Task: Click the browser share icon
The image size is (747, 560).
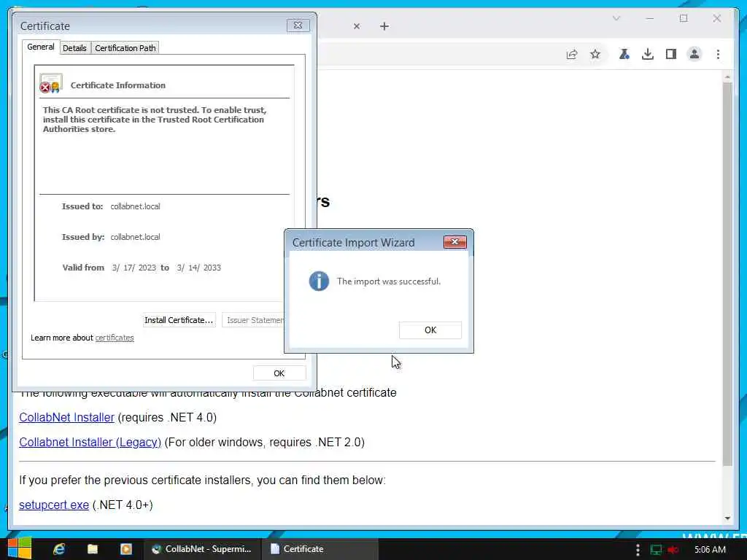Action: 572,54
